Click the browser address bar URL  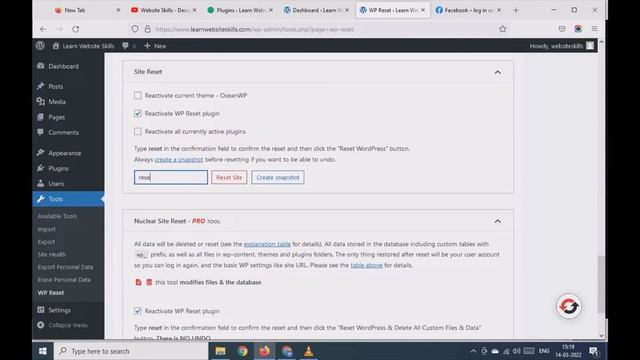tap(254, 29)
